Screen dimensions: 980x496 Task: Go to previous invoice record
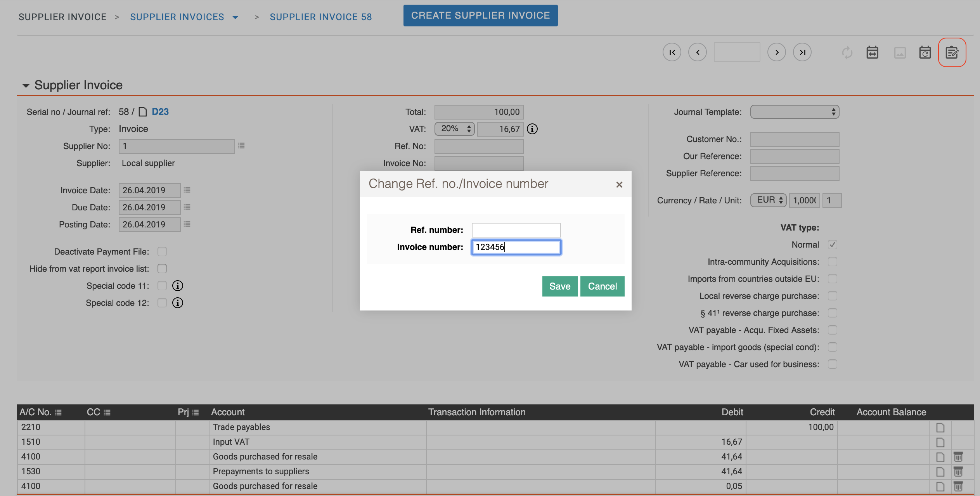pyautogui.click(x=698, y=52)
